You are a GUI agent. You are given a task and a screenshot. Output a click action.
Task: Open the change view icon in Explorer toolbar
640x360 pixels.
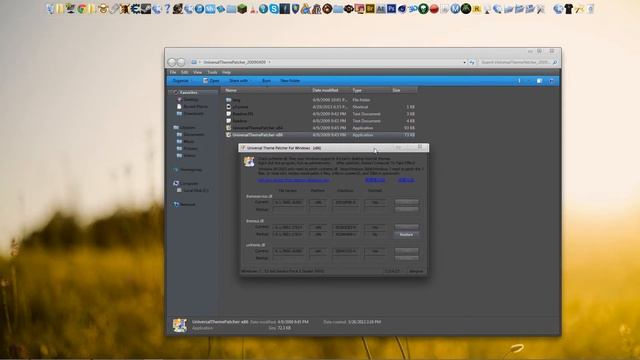[519, 81]
